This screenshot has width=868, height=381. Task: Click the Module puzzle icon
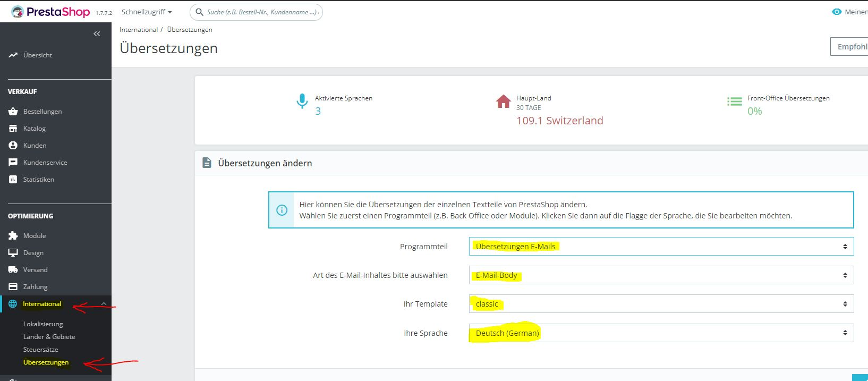coord(13,236)
